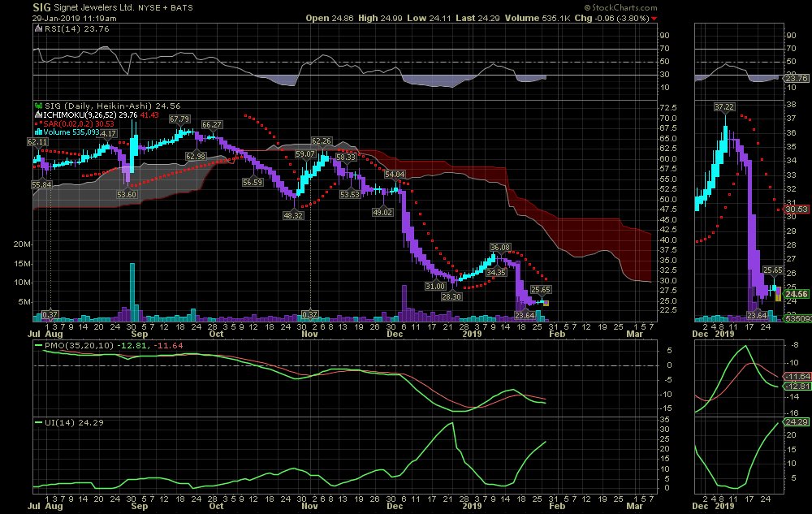812x514 pixels.
Task: Click the 0.37 dividend marker near November
Action: (309, 314)
